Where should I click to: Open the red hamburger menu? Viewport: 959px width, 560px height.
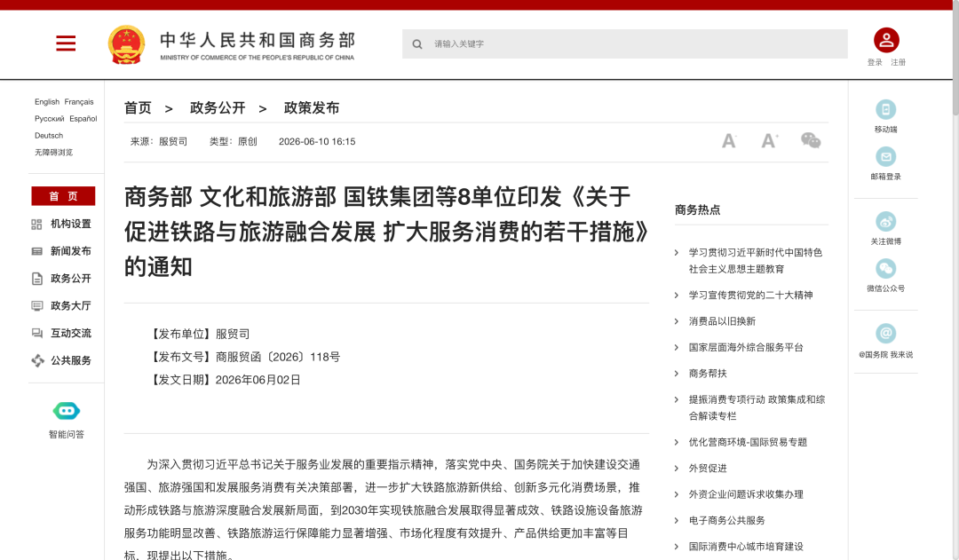[x=66, y=43]
